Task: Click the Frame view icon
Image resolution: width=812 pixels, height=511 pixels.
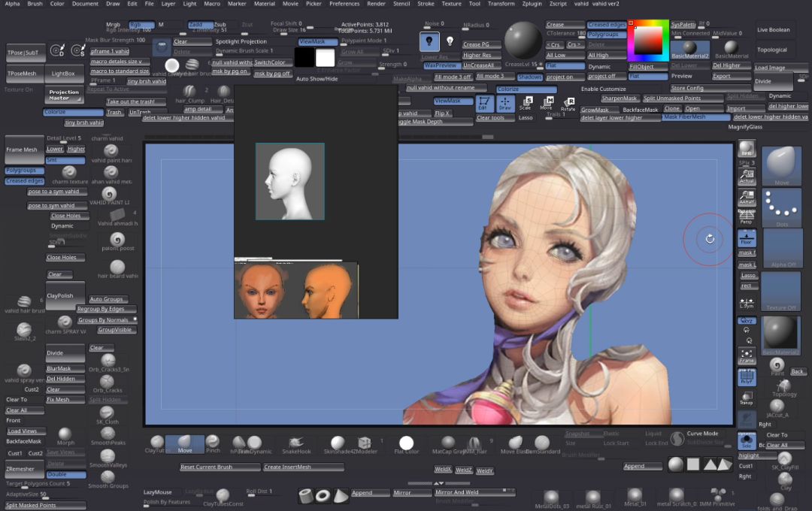Action: pyautogui.click(x=747, y=355)
